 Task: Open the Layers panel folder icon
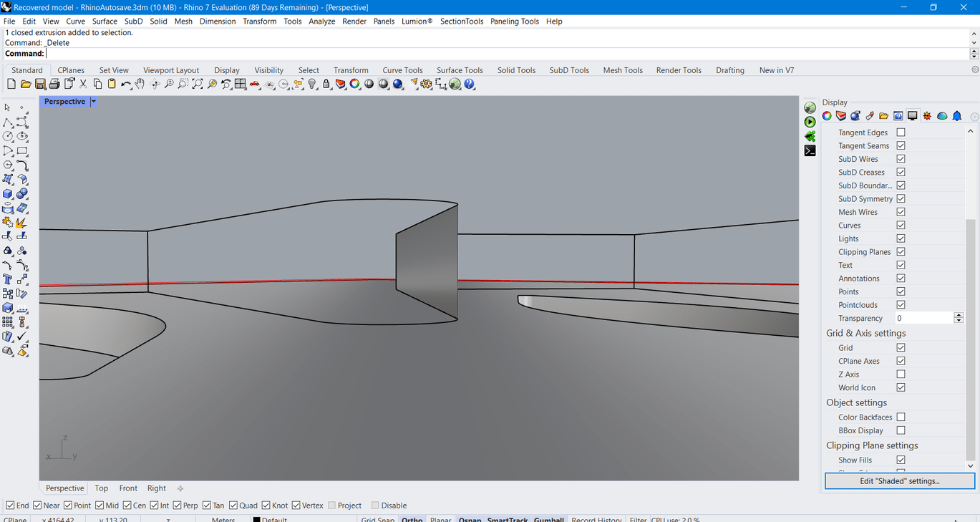(x=884, y=116)
